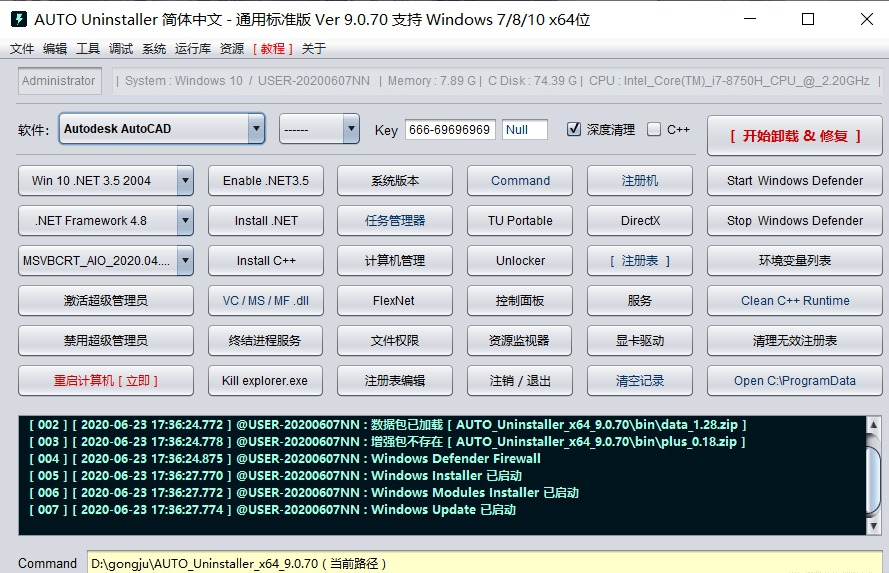
Task: Click the Clean C++ Runtime button
Action: click(x=795, y=300)
